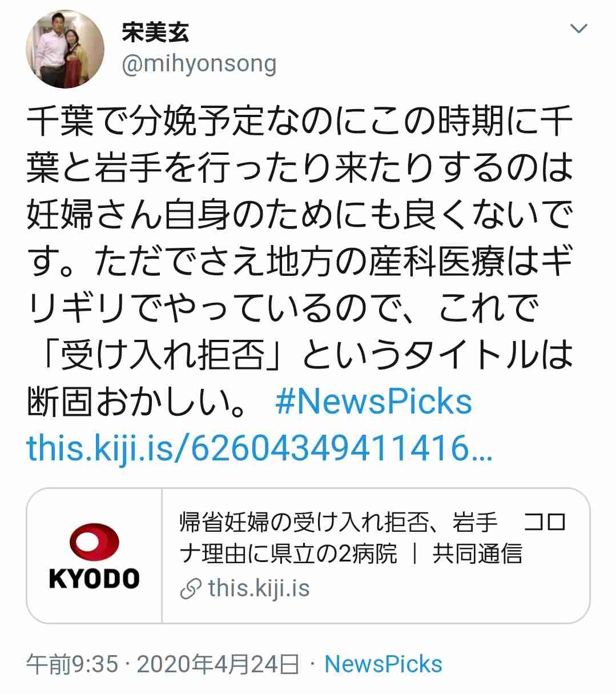Image resolution: width=616 pixels, height=694 pixels.
Task: Tap the KYODO logo on link card
Action: [x=94, y=556]
